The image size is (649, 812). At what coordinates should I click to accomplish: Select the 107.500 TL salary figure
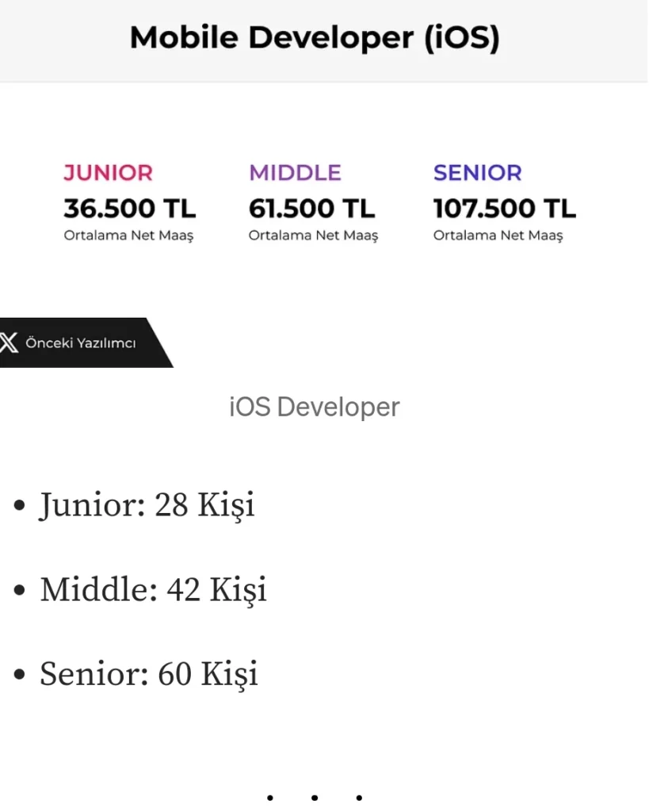pyautogui.click(x=504, y=209)
